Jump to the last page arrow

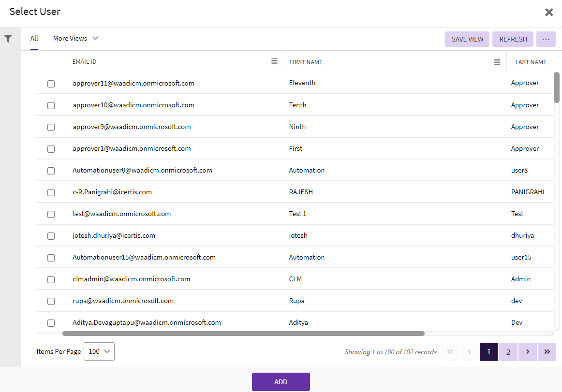pos(547,352)
